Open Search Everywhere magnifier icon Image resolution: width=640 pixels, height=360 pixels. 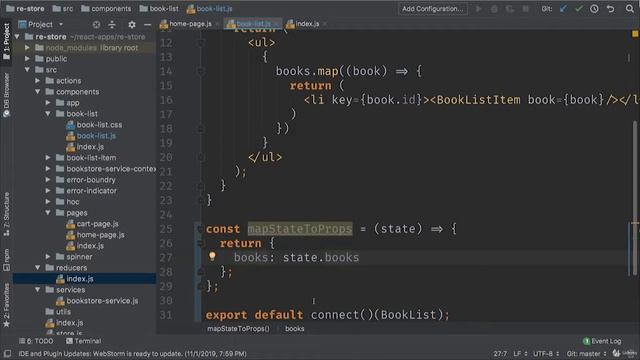point(630,8)
